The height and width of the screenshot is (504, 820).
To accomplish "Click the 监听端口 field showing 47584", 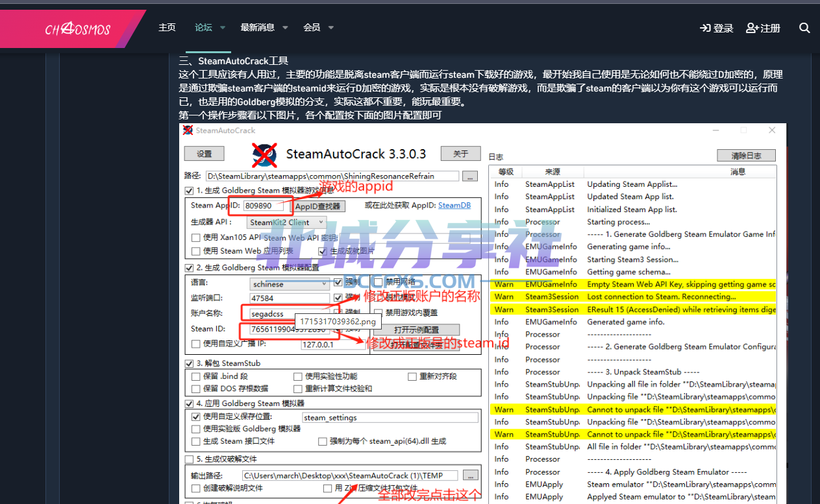I will point(290,298).
